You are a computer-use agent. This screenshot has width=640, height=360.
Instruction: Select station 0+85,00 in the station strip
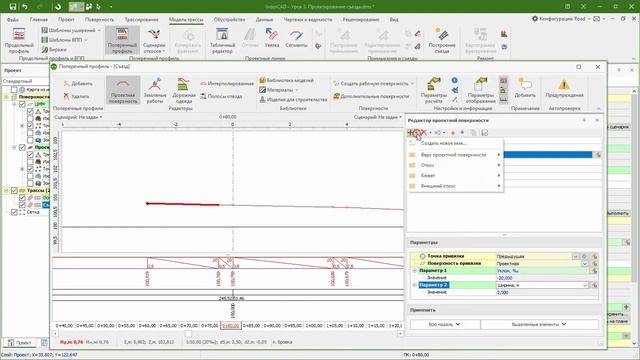coord(251,326)
